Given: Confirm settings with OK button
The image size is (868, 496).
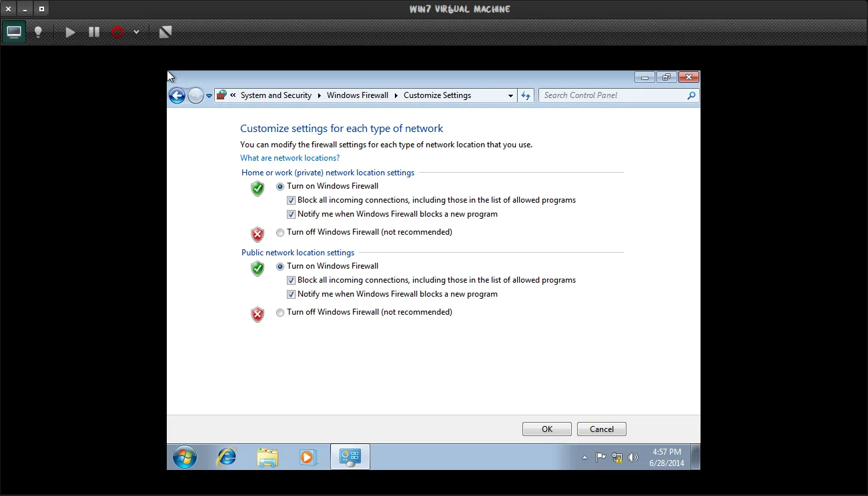Looking at the screenshot, I should [547, 429].
